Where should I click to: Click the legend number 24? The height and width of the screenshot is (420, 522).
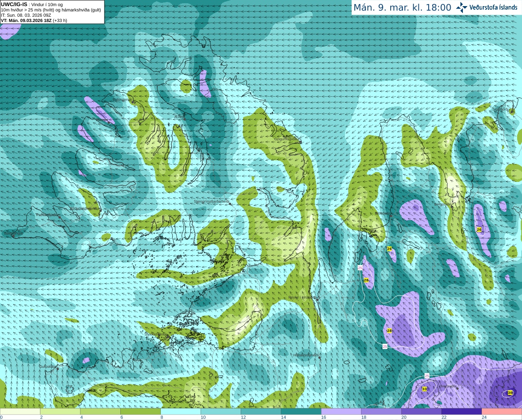click(x=484, y=417)
